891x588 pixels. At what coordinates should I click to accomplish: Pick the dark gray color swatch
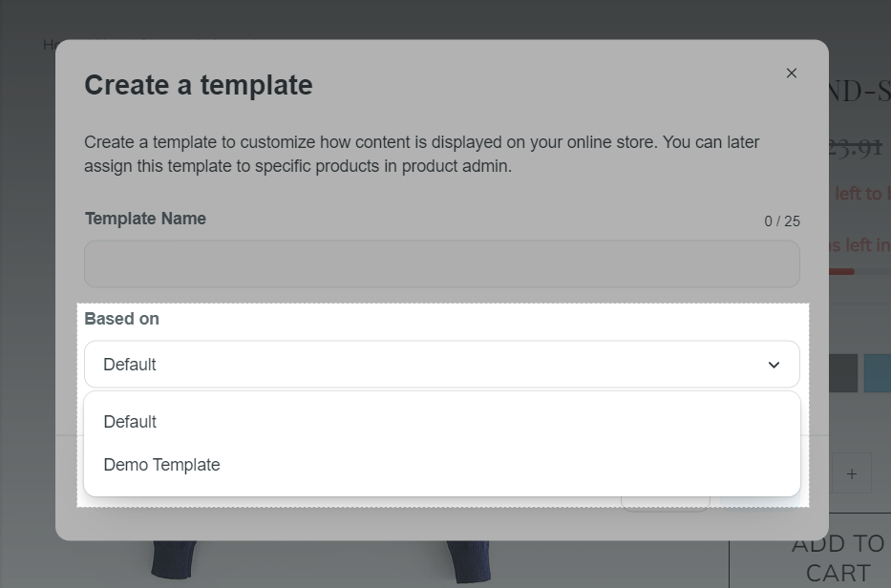[843, 372]
